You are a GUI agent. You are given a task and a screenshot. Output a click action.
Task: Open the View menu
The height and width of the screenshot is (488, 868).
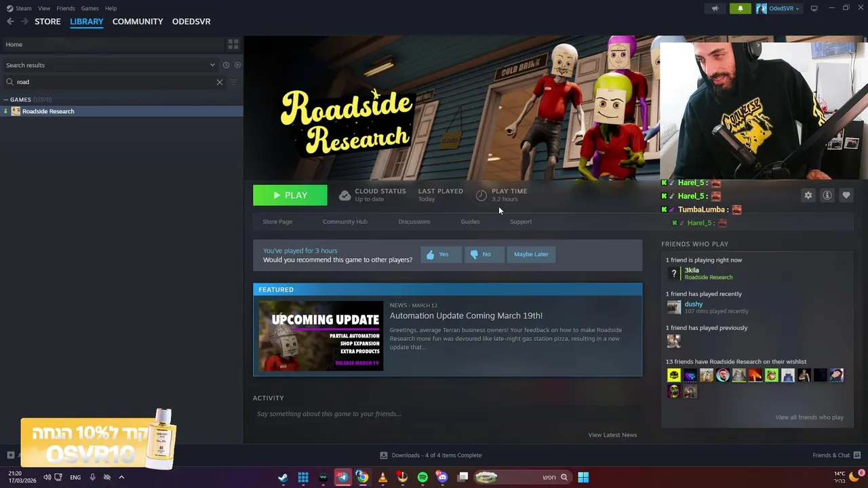(44, 8)
